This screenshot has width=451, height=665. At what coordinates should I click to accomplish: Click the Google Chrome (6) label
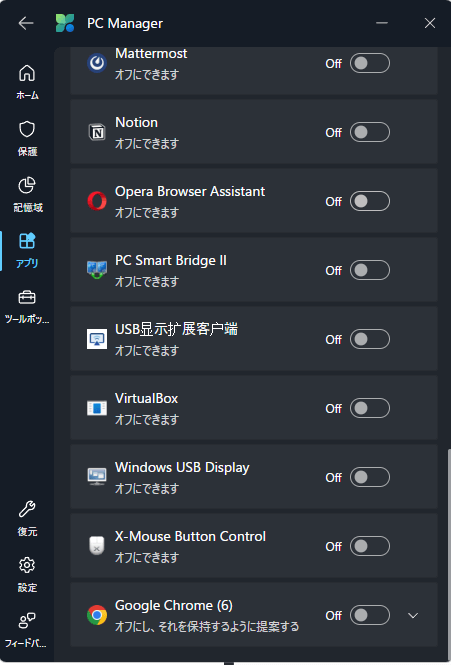(174, 606)
